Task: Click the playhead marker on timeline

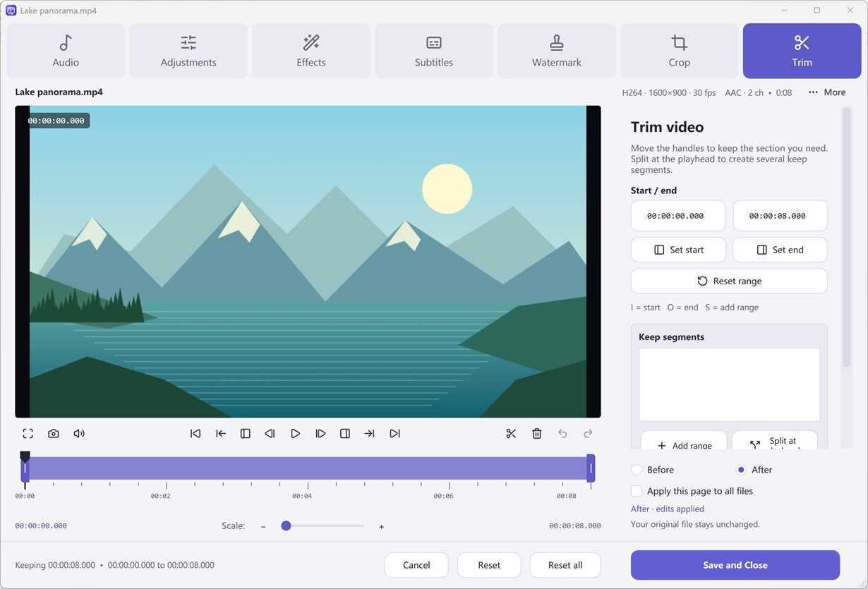Action: (25, 456)
